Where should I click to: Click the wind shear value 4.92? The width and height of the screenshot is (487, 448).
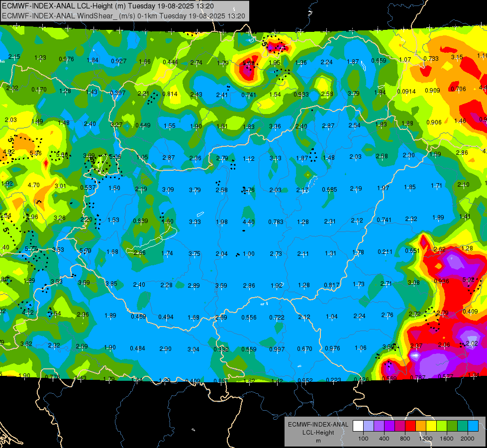pyautogui.click(x=8, y=152)
